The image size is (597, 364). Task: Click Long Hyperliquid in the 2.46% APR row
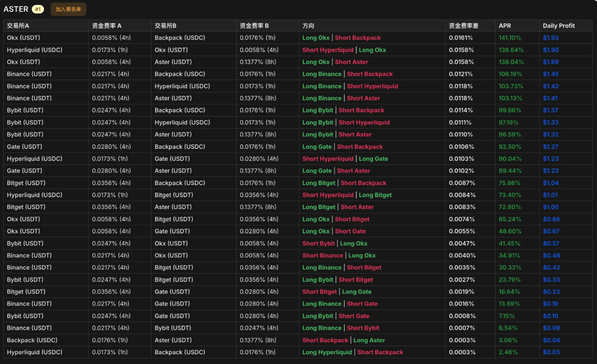coord(327,352)
